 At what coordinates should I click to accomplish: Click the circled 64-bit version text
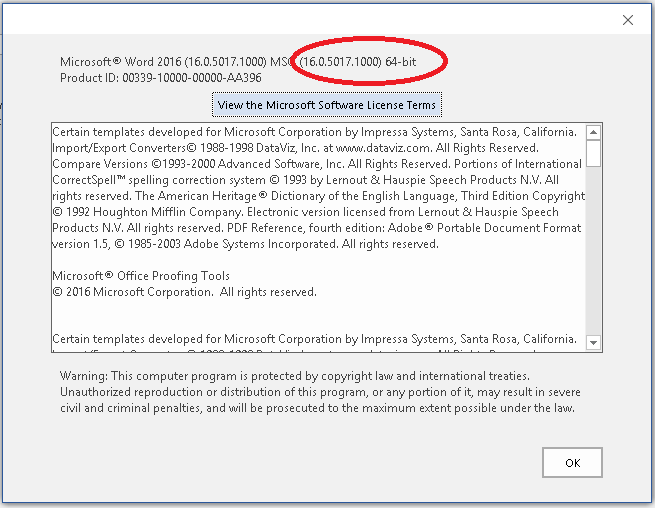pyautogui.click(x=358, y=62)
